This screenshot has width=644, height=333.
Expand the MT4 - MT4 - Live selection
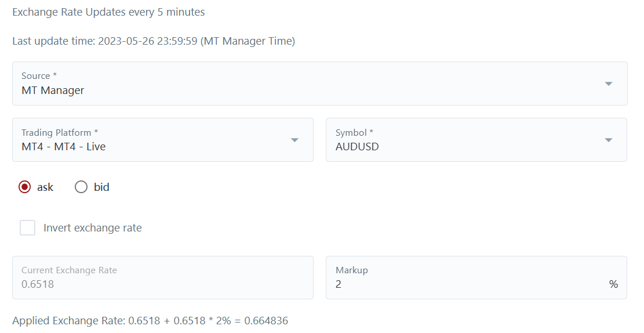[x=145, y=146]
